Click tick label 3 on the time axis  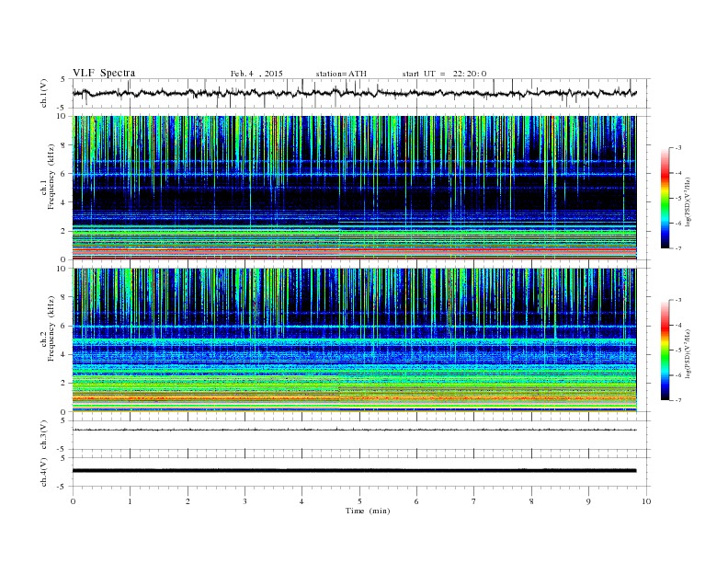pyautogui.click(x=245, y=501)
